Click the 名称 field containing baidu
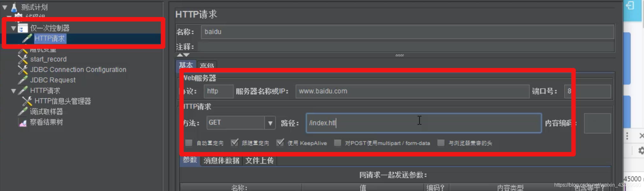The height and width of the screenshot is (191, 644). coord(407,32)
